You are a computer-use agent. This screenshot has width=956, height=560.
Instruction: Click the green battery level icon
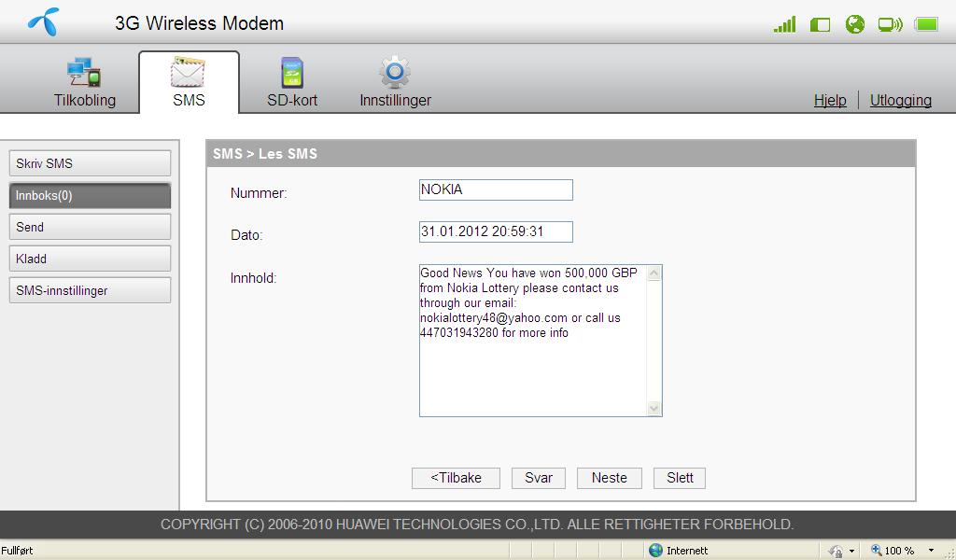coord(926,25)
